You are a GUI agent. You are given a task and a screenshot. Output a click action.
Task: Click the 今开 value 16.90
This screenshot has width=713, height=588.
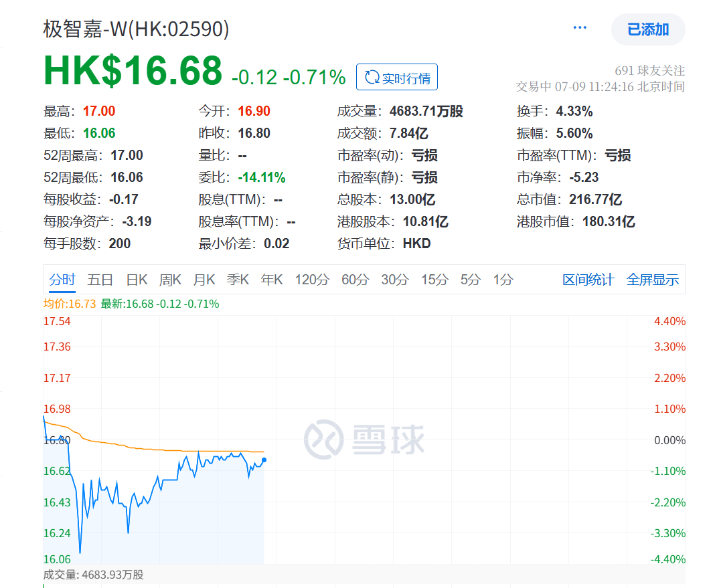(254, 111)
